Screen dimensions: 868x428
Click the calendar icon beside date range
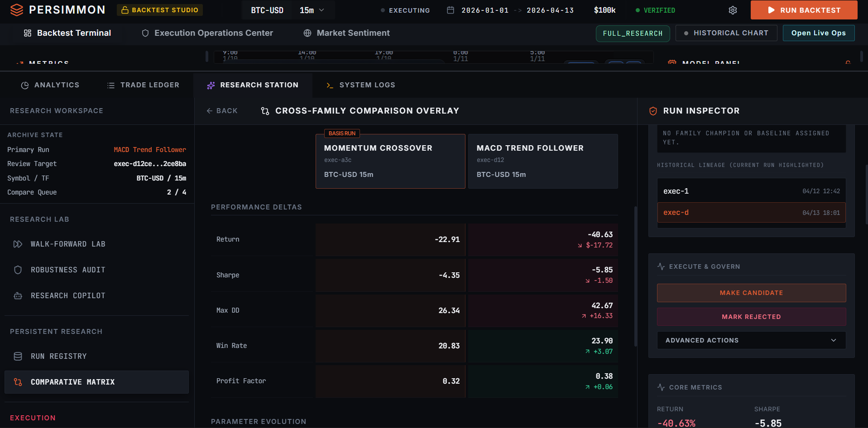[451, 10]
